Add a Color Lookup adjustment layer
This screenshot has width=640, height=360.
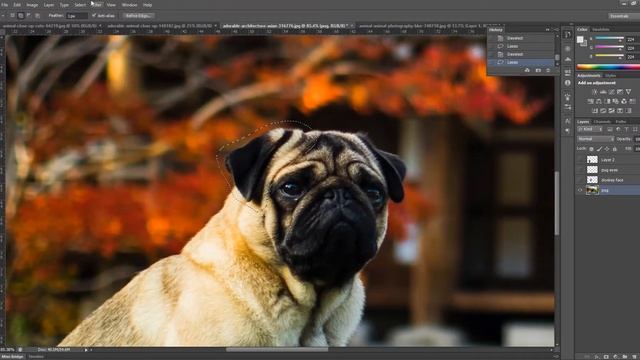(x=632, y=101)
